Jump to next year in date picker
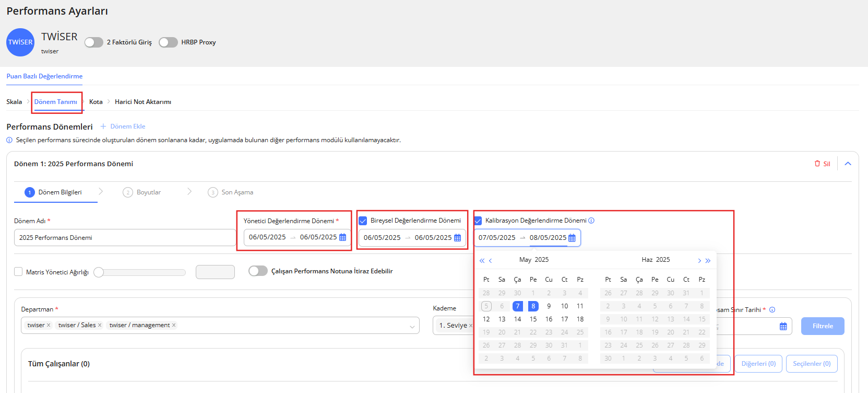 [x=708, y=260]
